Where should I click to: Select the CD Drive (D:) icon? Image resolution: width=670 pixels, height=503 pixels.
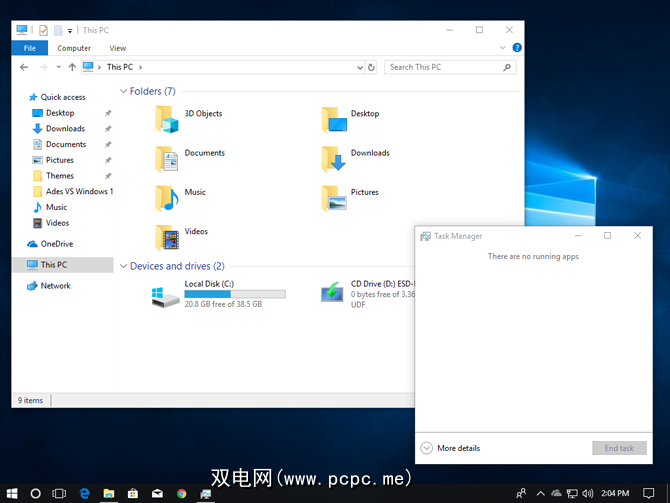332,293
